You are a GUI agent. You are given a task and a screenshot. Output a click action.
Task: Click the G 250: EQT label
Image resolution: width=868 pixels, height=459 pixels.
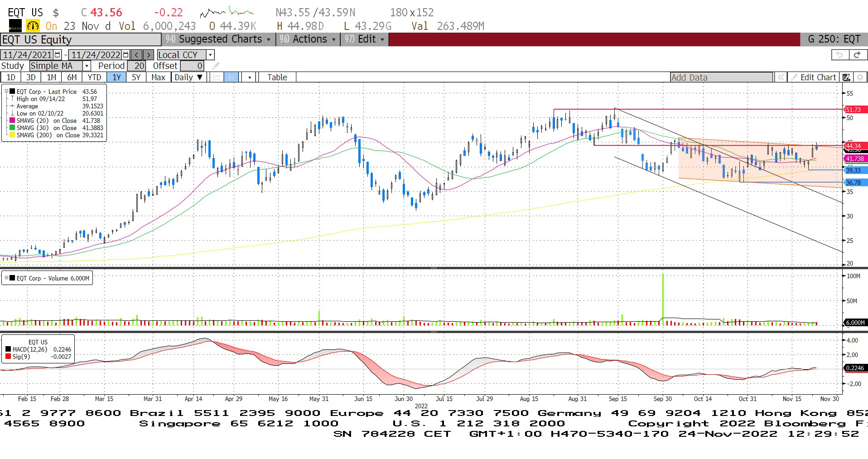pos(834,39)
